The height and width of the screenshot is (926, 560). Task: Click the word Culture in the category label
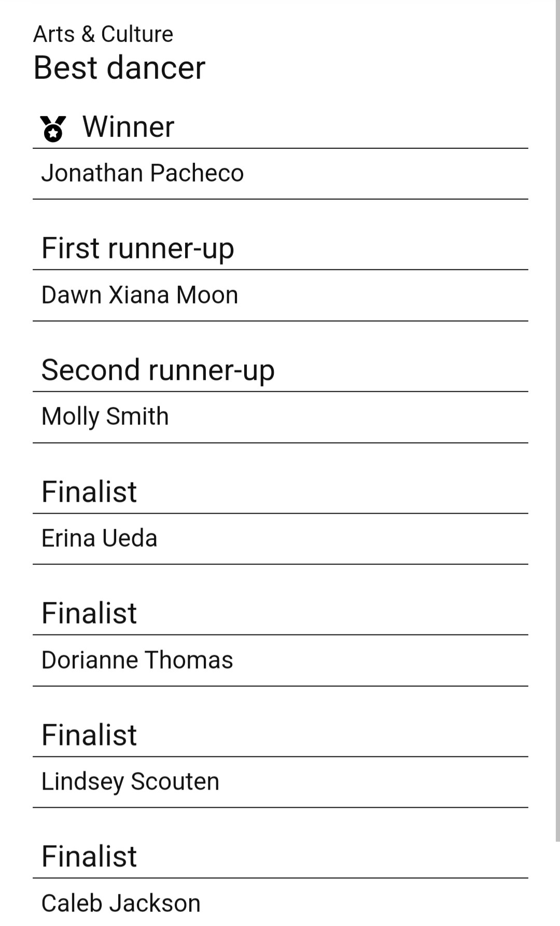click(137, 34)
